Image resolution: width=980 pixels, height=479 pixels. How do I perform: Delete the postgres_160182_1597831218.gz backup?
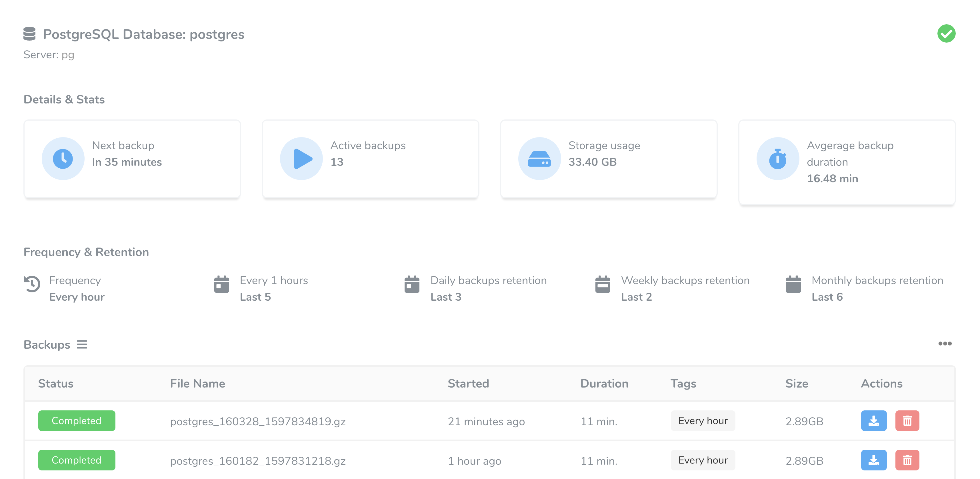click(x=907, y=460)
